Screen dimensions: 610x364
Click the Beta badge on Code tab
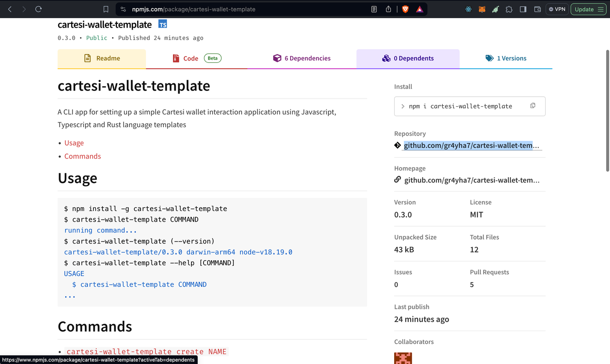tap(213, 58)
